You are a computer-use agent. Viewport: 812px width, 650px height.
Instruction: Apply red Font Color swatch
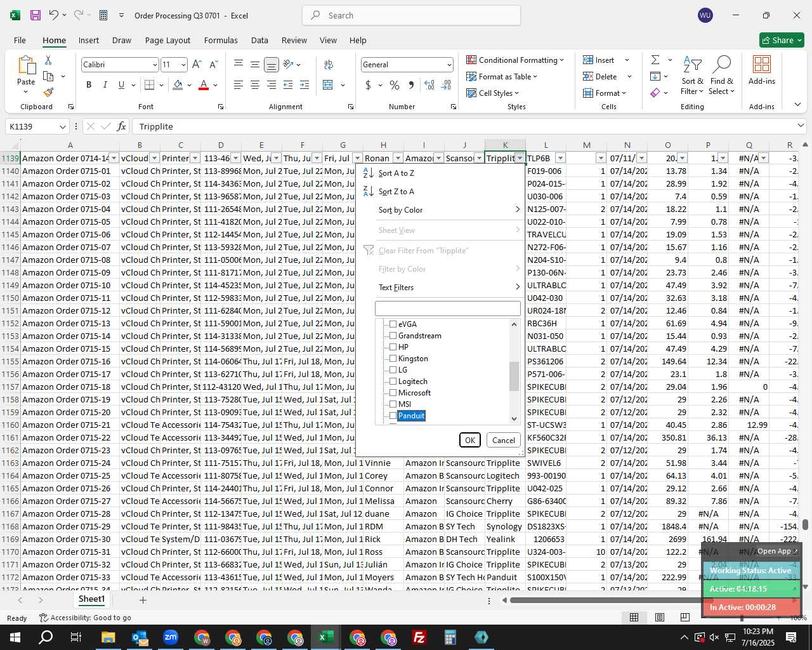[x=204, y=85]
